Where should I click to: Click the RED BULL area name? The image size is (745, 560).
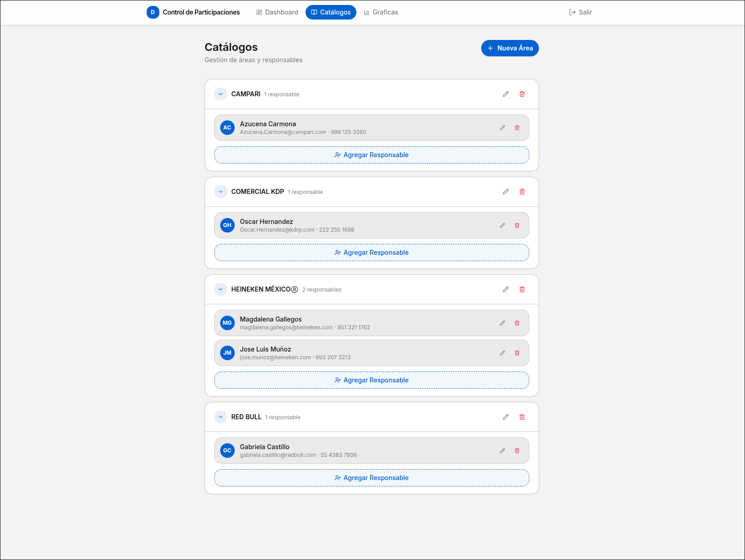[x=246, y=417]
